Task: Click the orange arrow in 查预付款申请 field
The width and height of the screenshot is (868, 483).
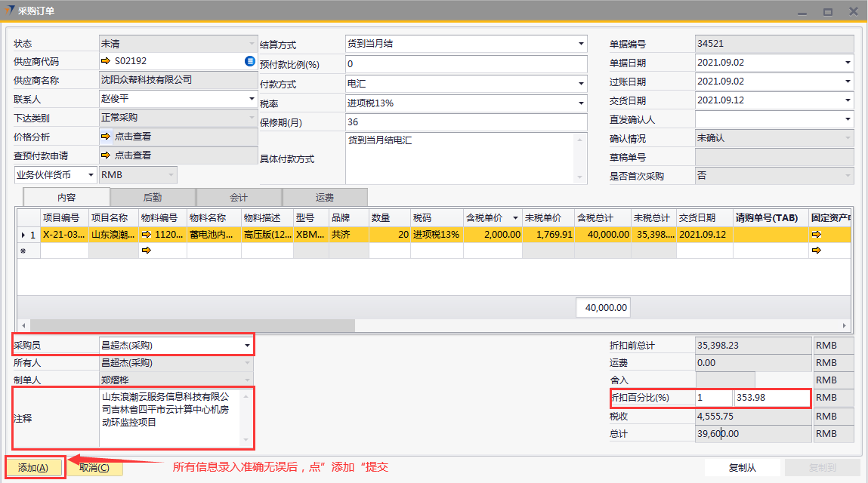Action: tap(106, 155)
